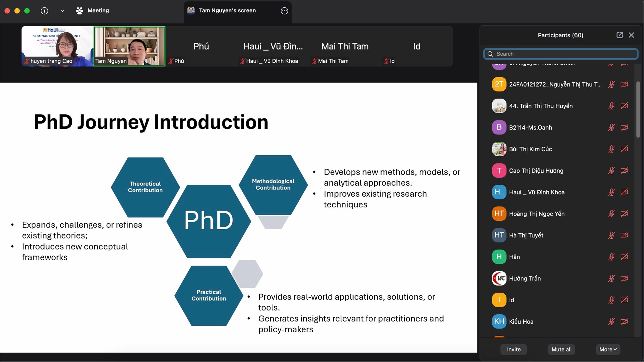This screenshot has height=362, width=644.
Task: Click microphone icon for Kiều Hoa
Action: coord(611,322)
